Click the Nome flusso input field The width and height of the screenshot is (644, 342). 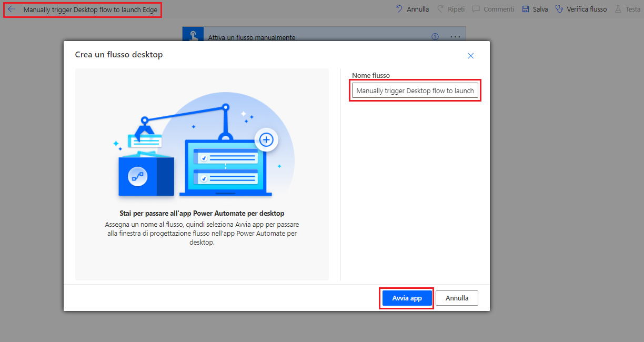(415, 90)
